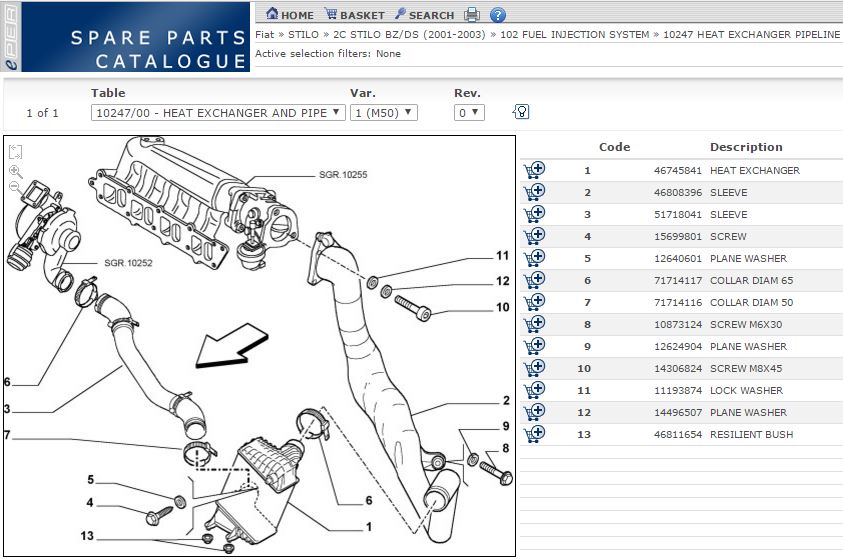The height and width of the screenshot is (559, 843).
Task: Click the fit-to-window diagram icon
Action: 16,152
